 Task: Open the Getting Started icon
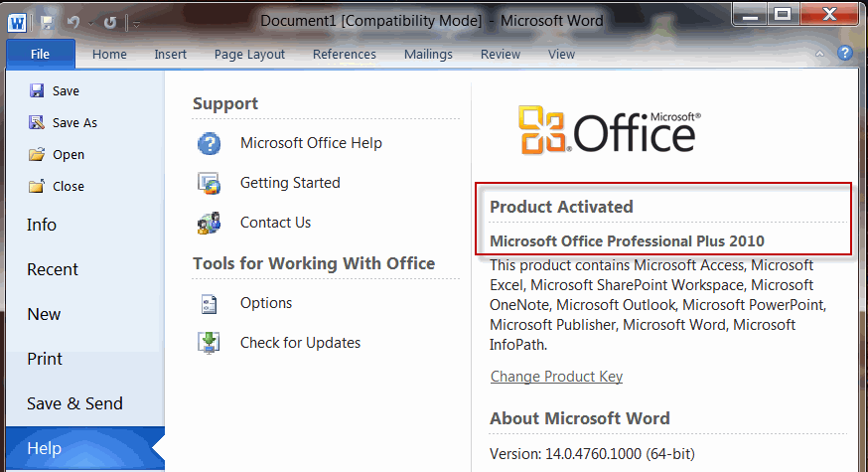[x=210, y=183]
